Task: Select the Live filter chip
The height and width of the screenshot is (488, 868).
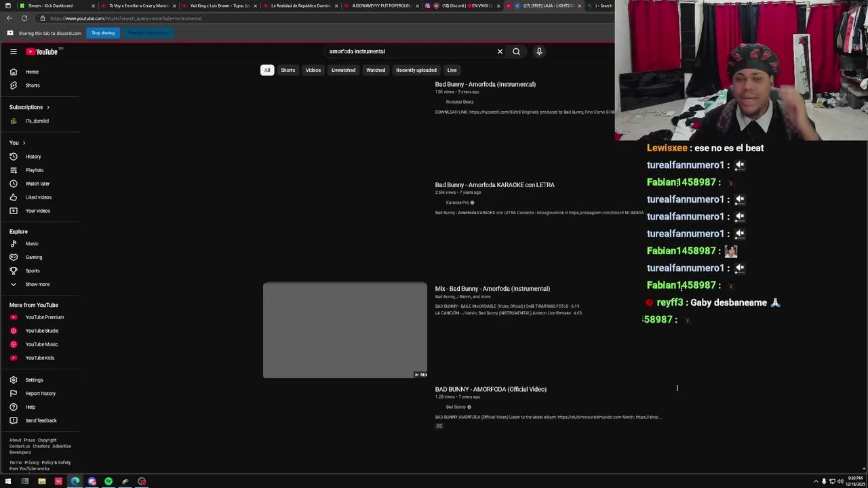Action: coord(452,70)
